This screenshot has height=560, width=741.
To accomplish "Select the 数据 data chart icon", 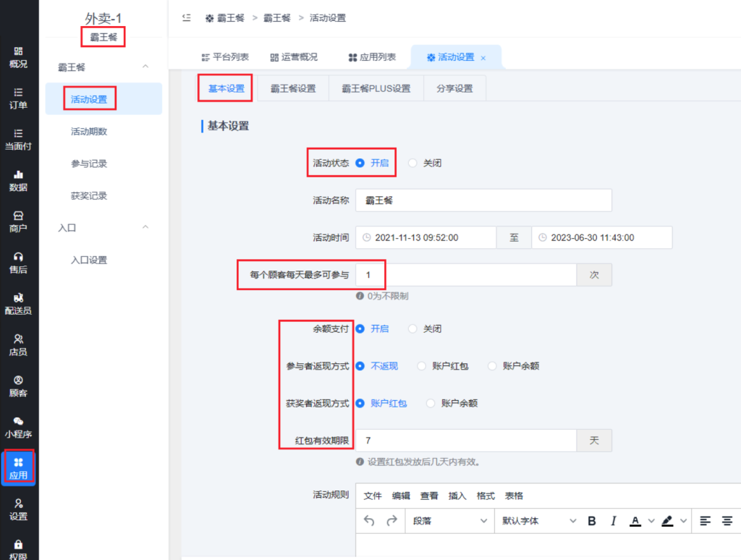I will click(x=18, y=174).
